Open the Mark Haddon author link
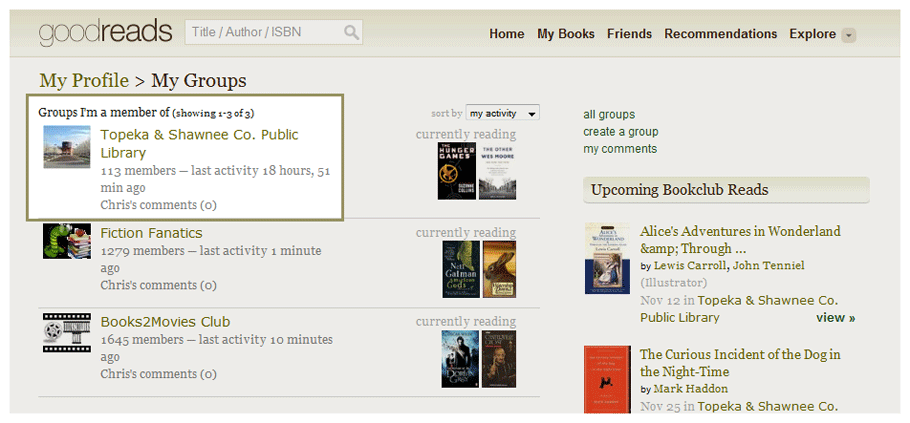Viewport: 910px width, 423px height. click(x=691, y=389)
